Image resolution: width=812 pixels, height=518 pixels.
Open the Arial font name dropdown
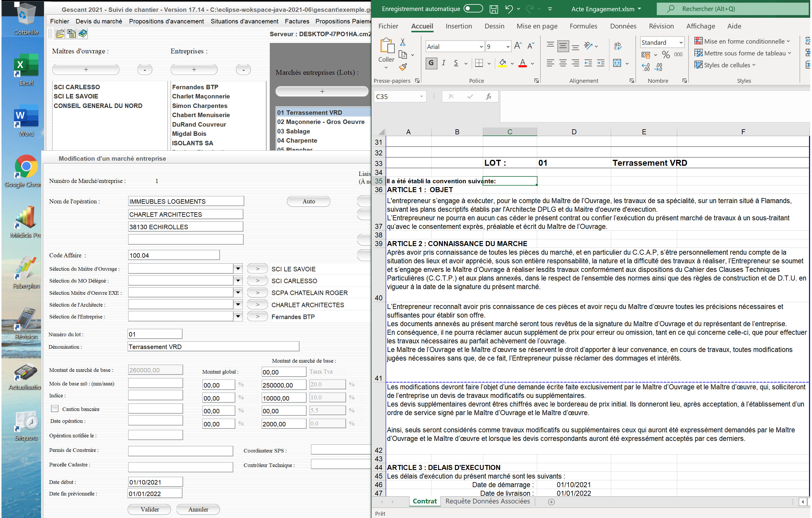click(481, 47)
